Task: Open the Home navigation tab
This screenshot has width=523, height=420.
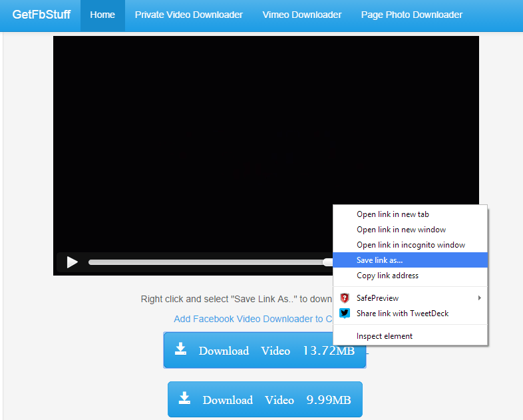Action: pyautogui.click(x=102, y=15)
